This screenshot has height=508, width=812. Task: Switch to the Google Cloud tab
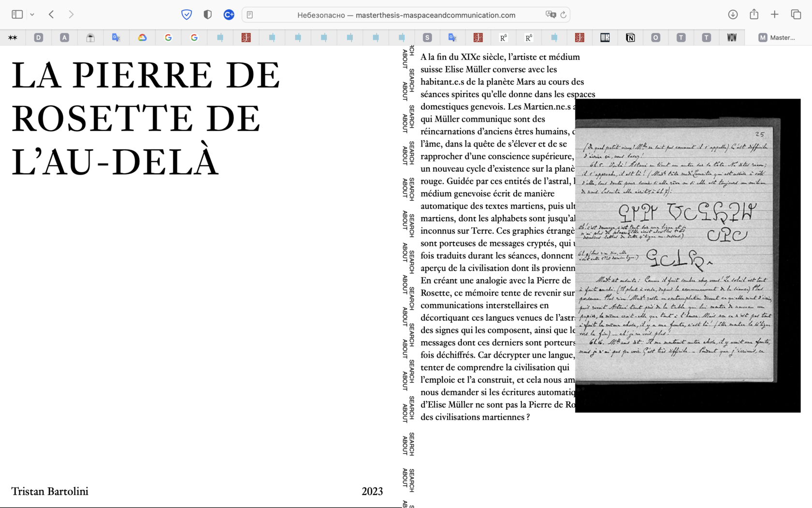[x=142, y=37]
